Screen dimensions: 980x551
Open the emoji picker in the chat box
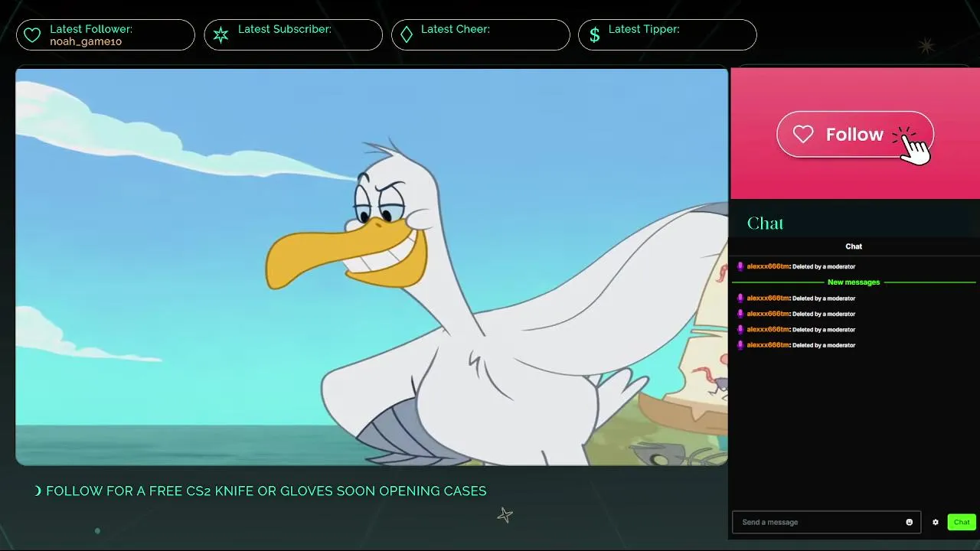click(910, 523)
